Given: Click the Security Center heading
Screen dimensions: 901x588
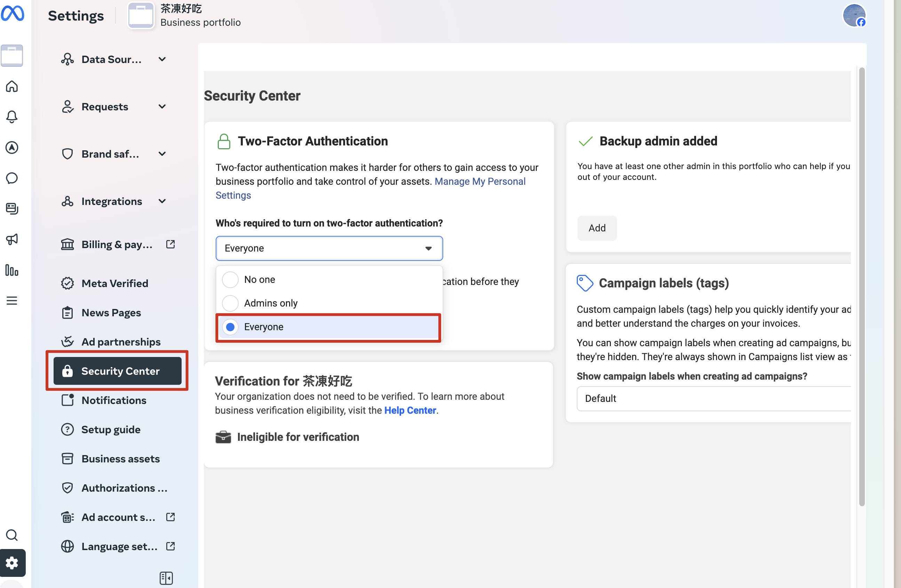Looking at the screenshot, I should pyautogui.click(x=252, y=96).
